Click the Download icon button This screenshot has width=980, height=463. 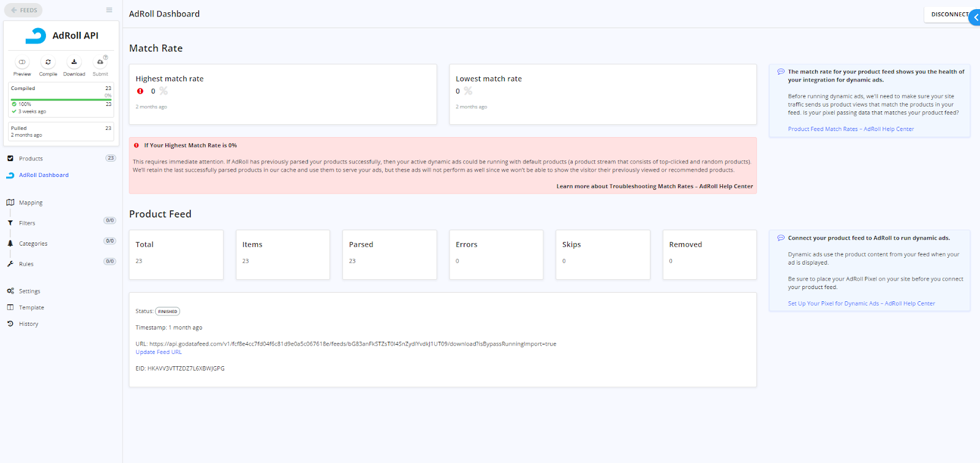[74, 62]
